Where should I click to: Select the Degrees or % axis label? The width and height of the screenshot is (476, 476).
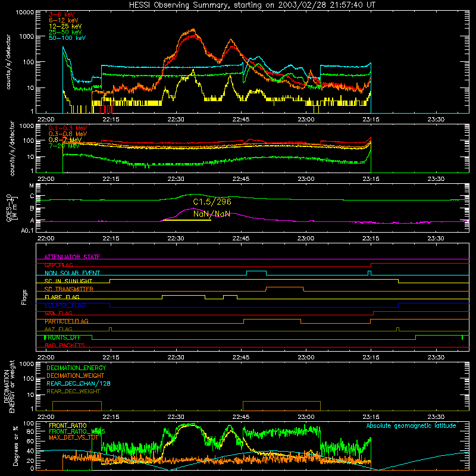point(15,446)
